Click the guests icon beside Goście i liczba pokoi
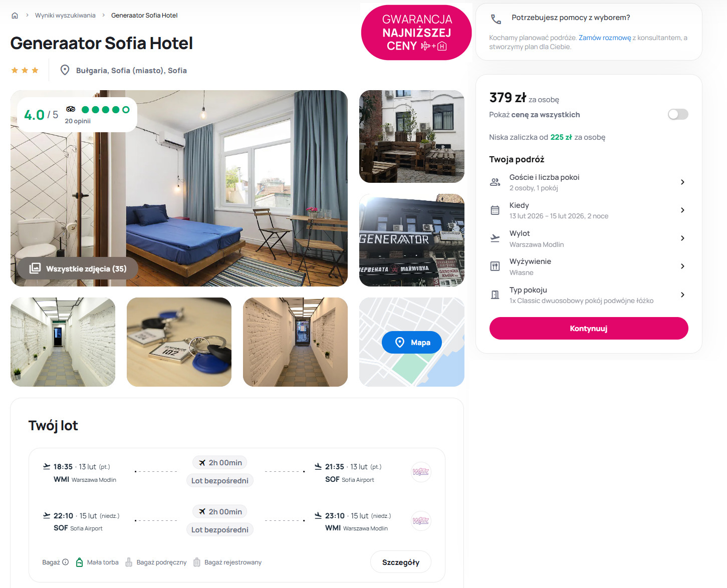This screenshot has width=727, height=588. point(495,182)
